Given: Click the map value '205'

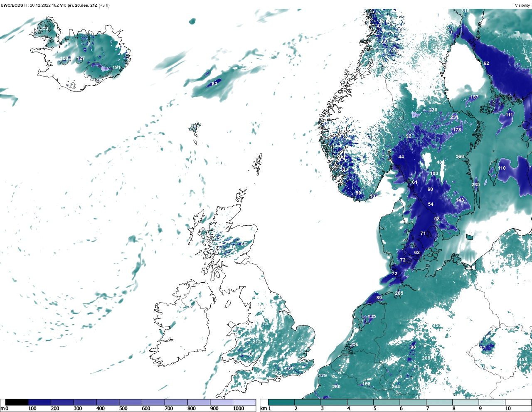Looking at the screenshot, I should 399,293.
